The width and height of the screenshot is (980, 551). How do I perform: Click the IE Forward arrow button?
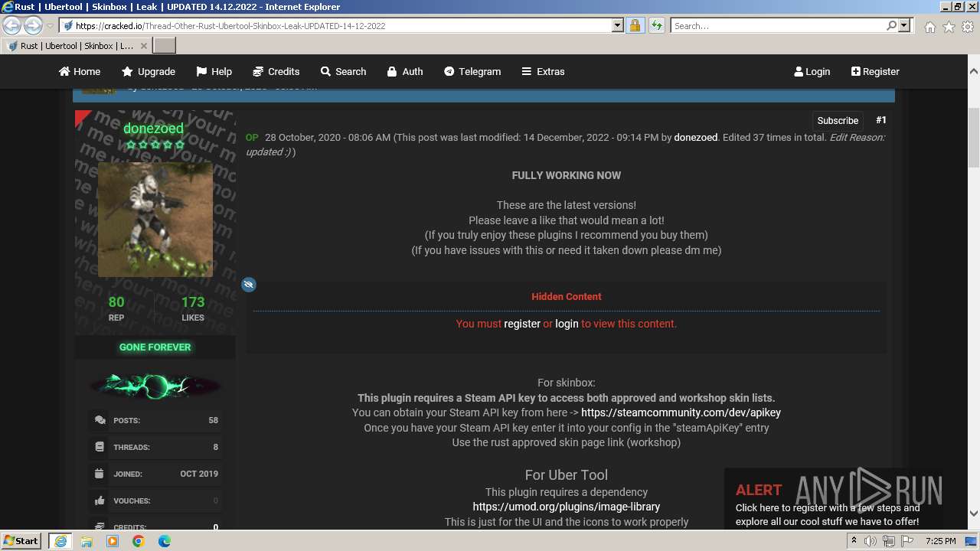coord(33,25)
